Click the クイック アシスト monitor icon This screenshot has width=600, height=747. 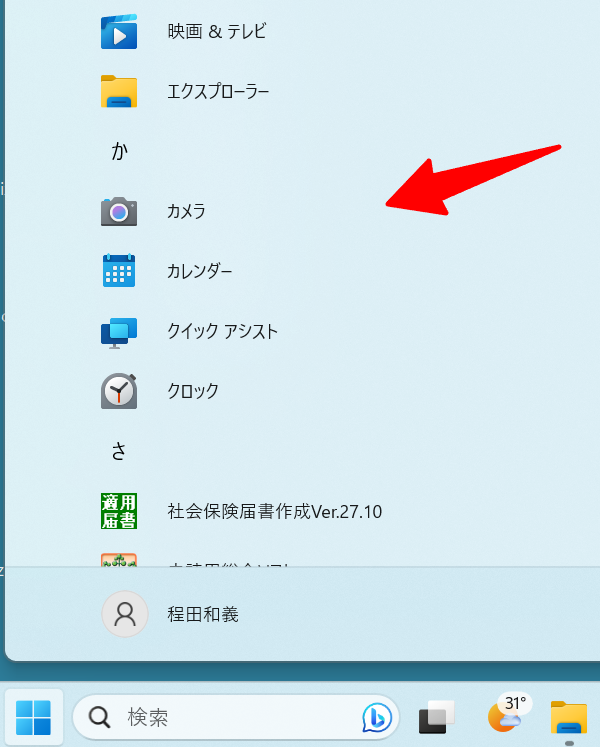click(x=119, y=331)
